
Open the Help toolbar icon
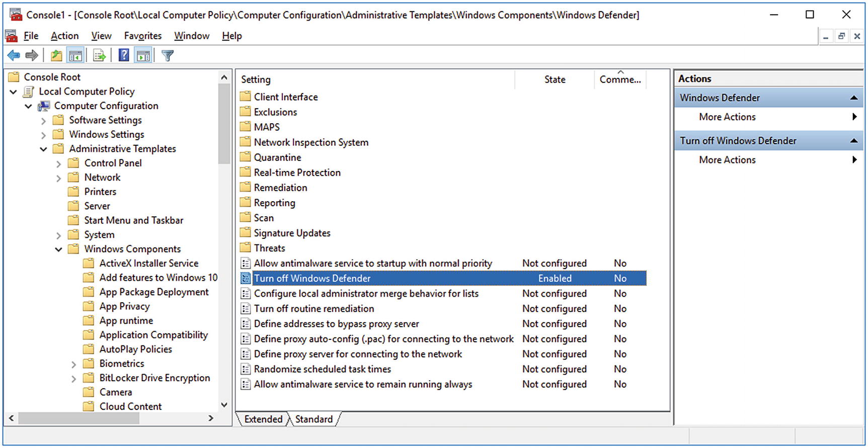point(124,55)
